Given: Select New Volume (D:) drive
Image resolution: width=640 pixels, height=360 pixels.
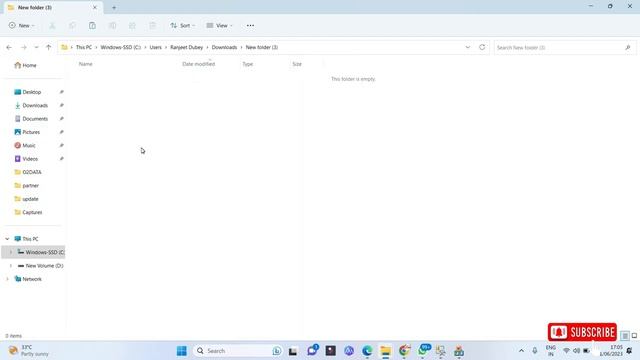Looking at the screenshot, I should point(41,266).
